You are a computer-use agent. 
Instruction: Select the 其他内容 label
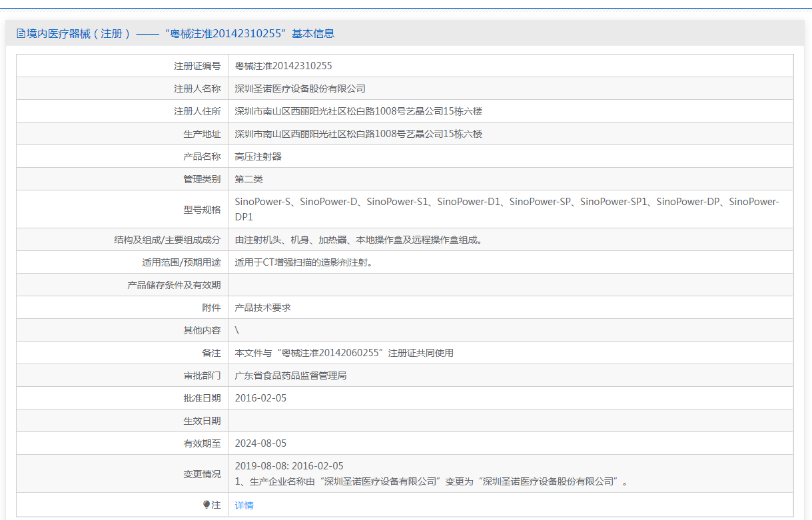pyautogui.click(x=202, y=330)
